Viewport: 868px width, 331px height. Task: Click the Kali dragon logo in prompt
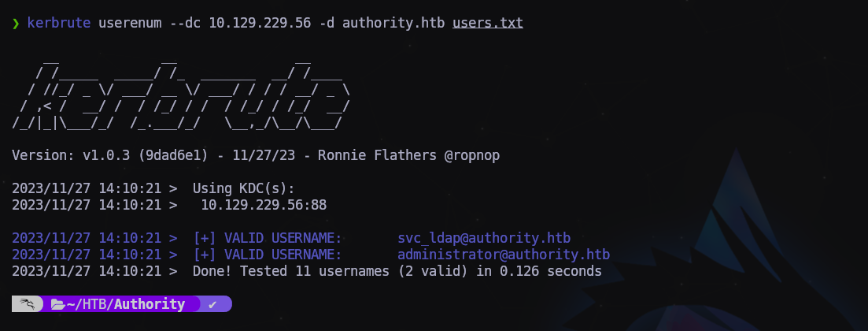tap(28, 304)
